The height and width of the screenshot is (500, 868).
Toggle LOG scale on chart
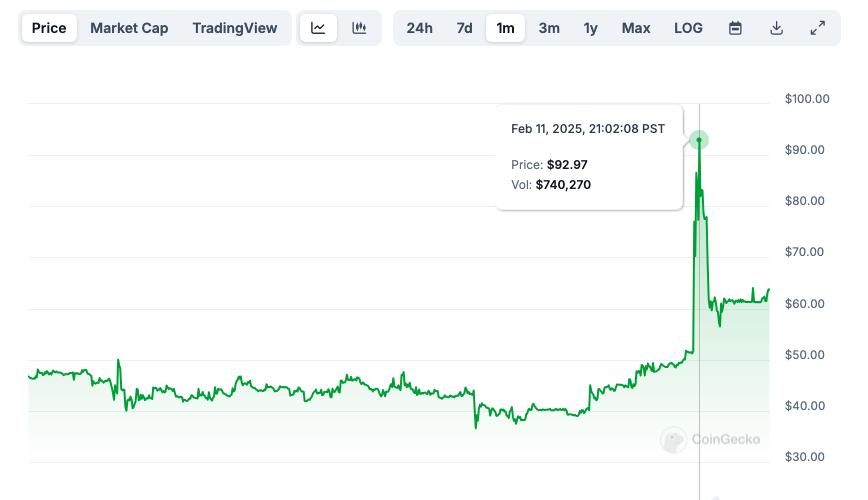coord(688,28)
